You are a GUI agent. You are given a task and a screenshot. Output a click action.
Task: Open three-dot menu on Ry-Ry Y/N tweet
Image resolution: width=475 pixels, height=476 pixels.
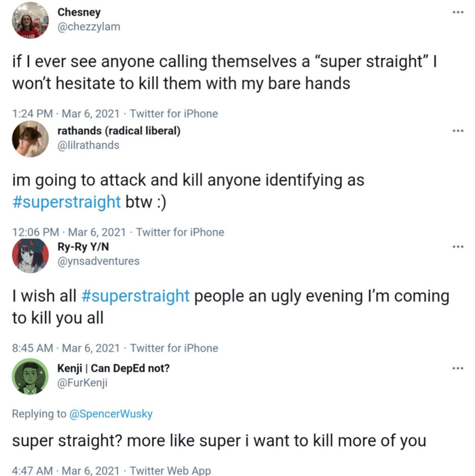pos(458,246)
